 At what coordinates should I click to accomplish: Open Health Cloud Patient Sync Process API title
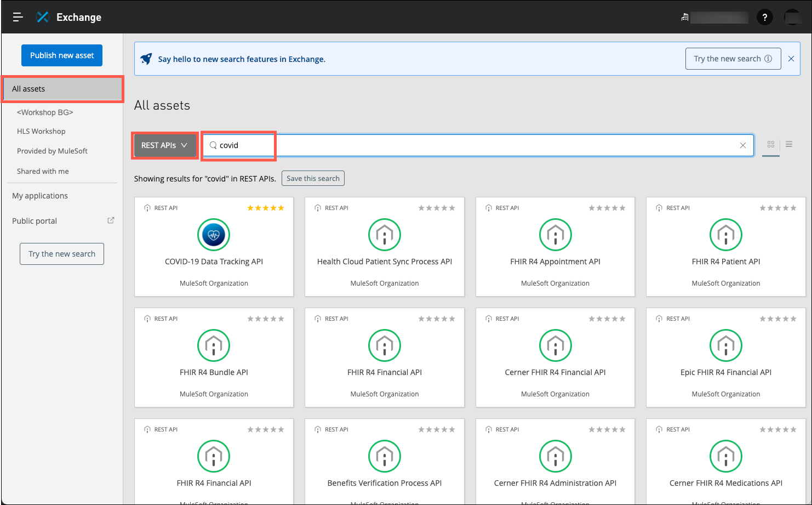point(385,262)
